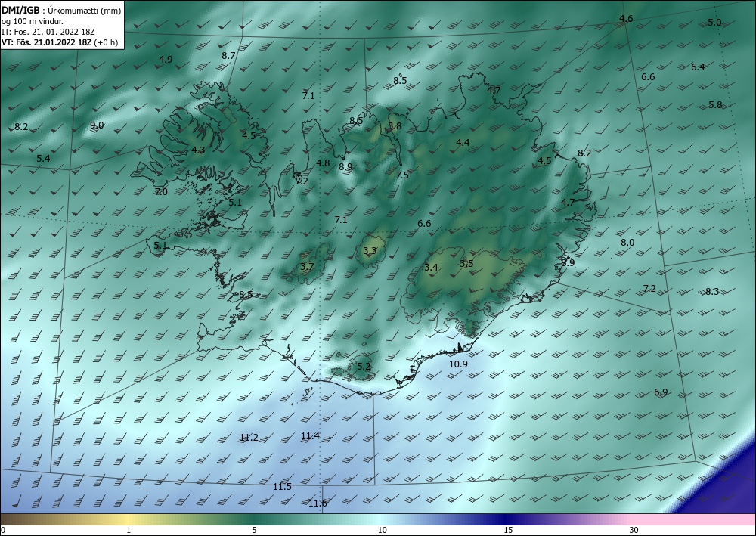Viewport: 756px width, 536px height.
Task: Click the 3.4 value on the map
Action: 431,268
